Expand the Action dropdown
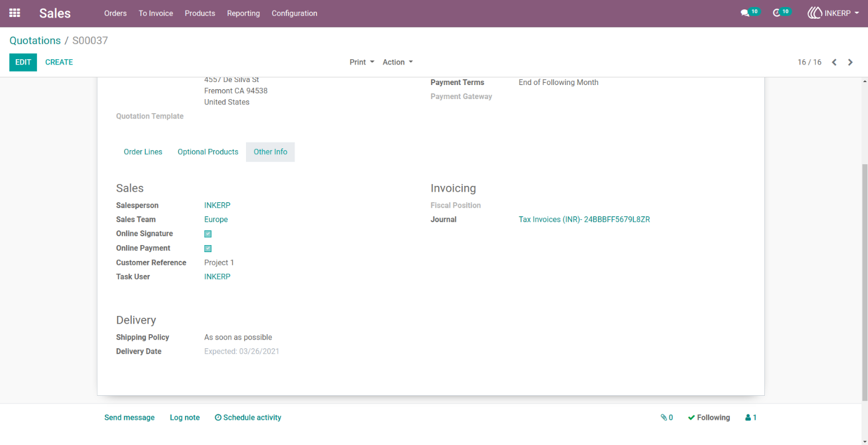Viewport: 868px width, 445px height. [x=398, y=62]
